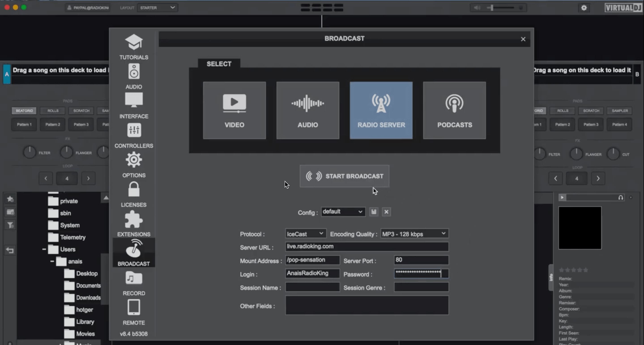Collapse the anais folder in browser

(x=52, y=261)
